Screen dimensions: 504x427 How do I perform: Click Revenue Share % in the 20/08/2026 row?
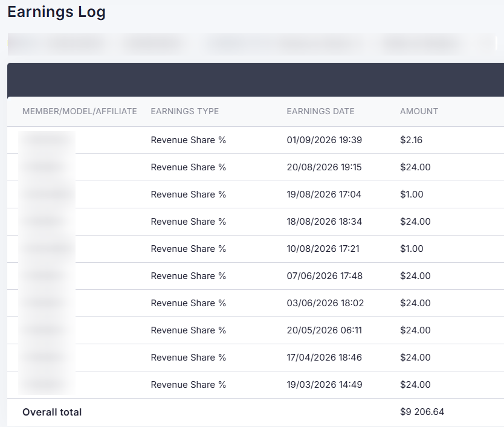click(x=189, y=167)
